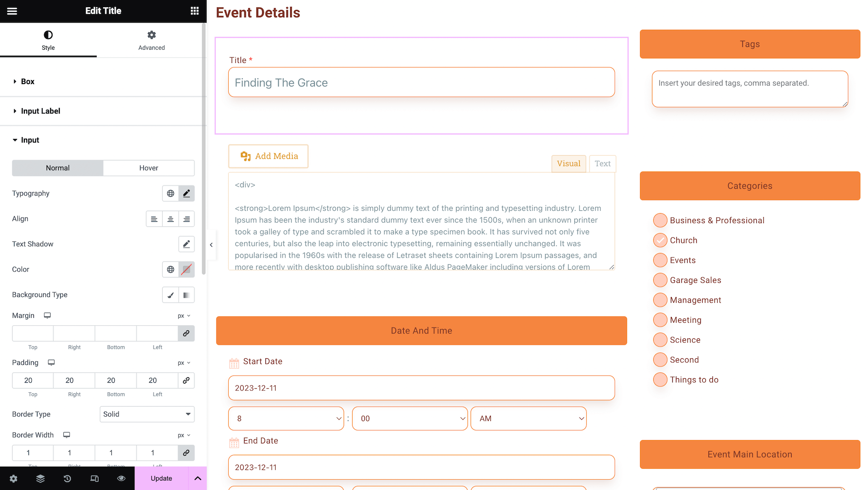
Task: Toggle preview changes eye icon
Action: tap(121, 479)
